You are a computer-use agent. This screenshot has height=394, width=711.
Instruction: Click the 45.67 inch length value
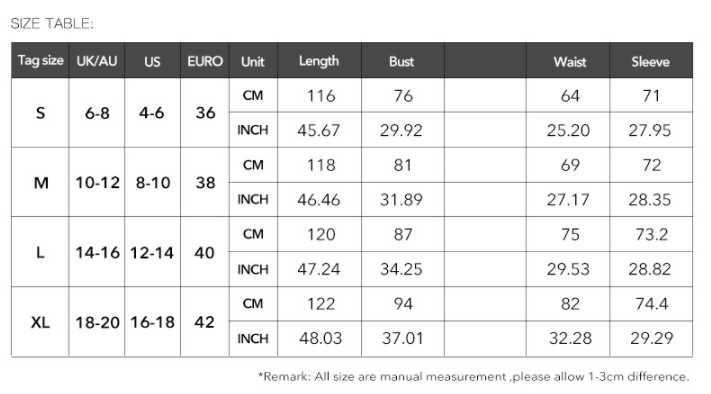[319, 131]
